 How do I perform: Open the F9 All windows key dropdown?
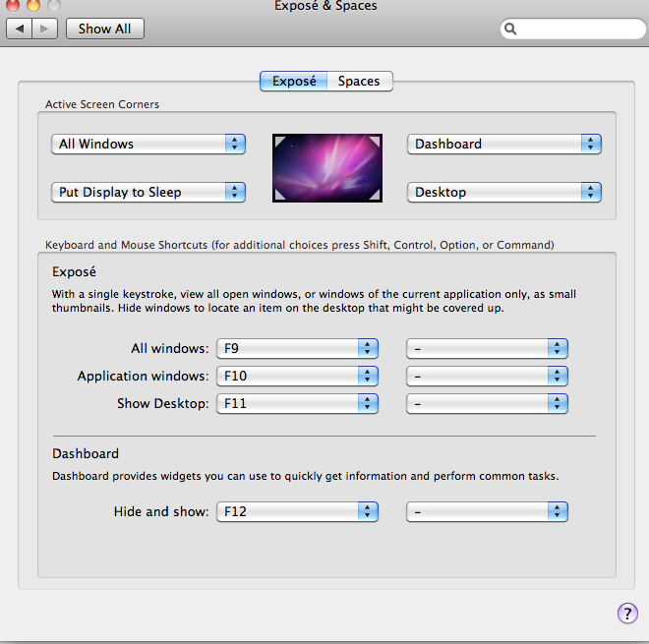pyautogui.click(x=297, y=348)
